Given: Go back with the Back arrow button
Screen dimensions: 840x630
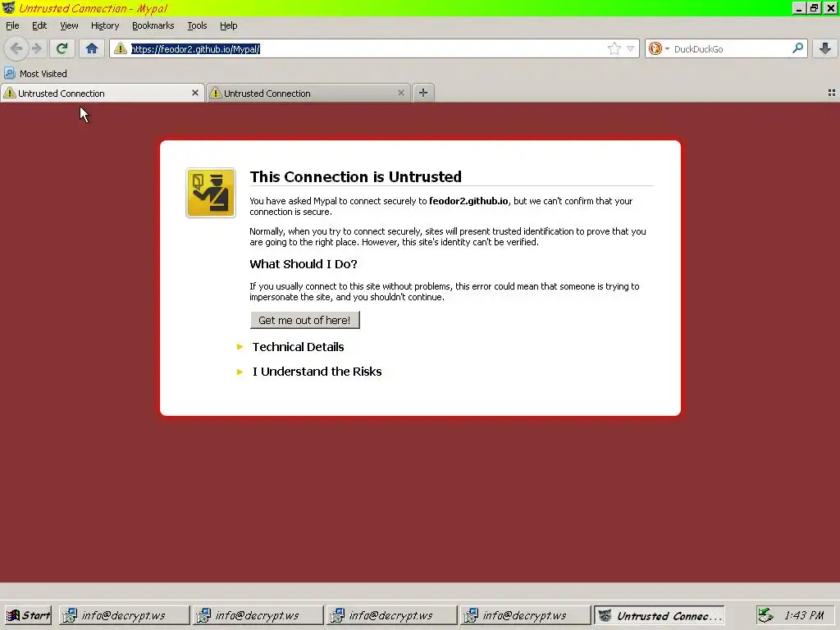Looking at the screenshot, I should [x=16, y=48].
